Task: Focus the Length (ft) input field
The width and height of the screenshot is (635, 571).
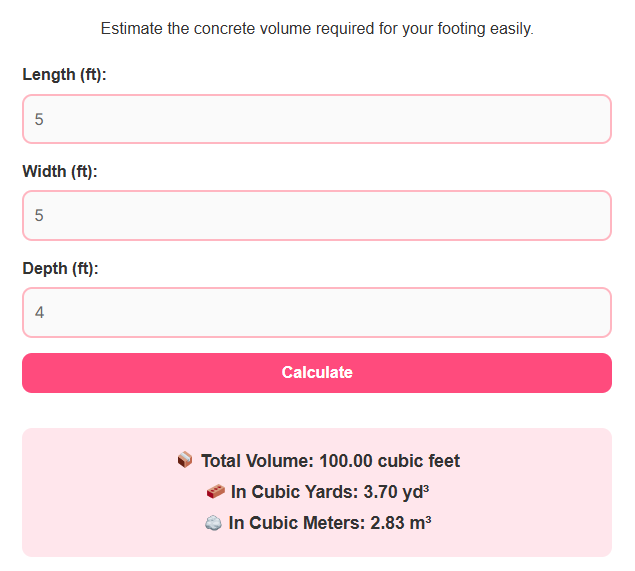Action: coord(316,119)
